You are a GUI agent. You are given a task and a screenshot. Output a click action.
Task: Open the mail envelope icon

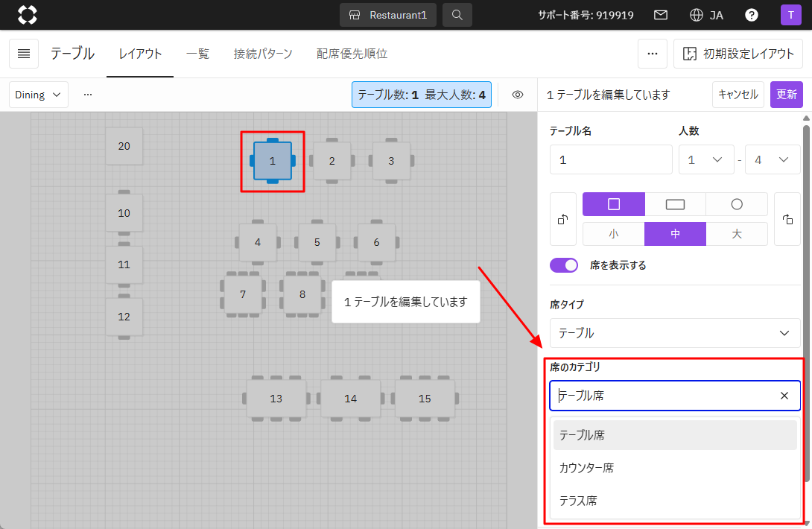(x=660, y=15)
